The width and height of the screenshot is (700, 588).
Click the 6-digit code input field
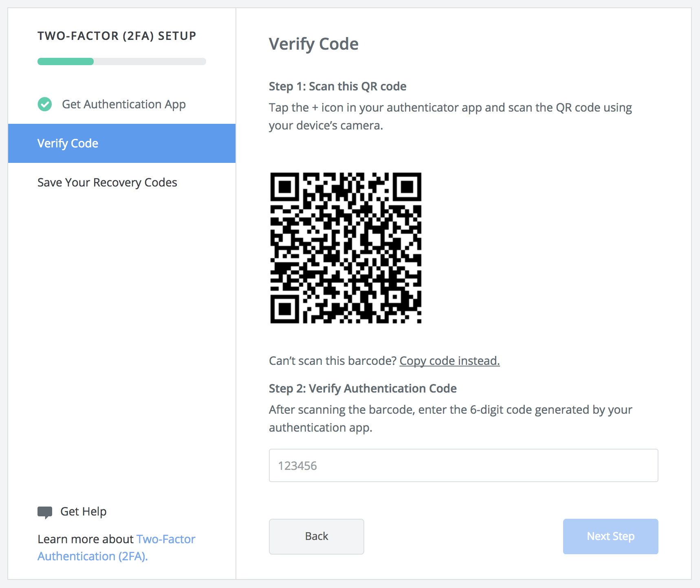[x=463, y=465]
